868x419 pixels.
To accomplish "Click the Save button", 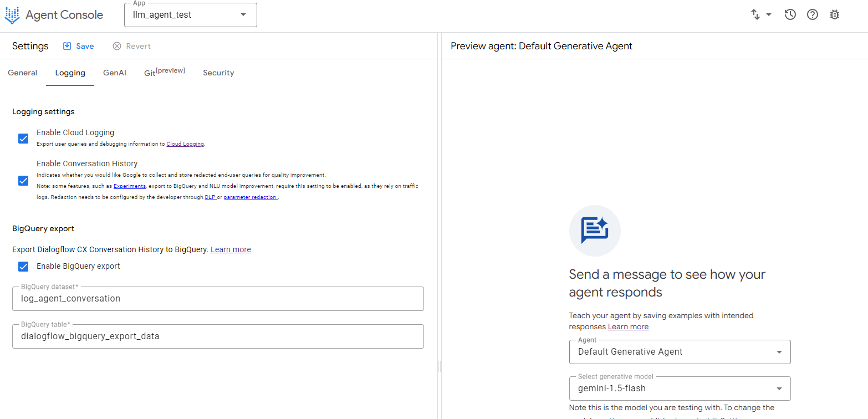I will coord(78,46).
